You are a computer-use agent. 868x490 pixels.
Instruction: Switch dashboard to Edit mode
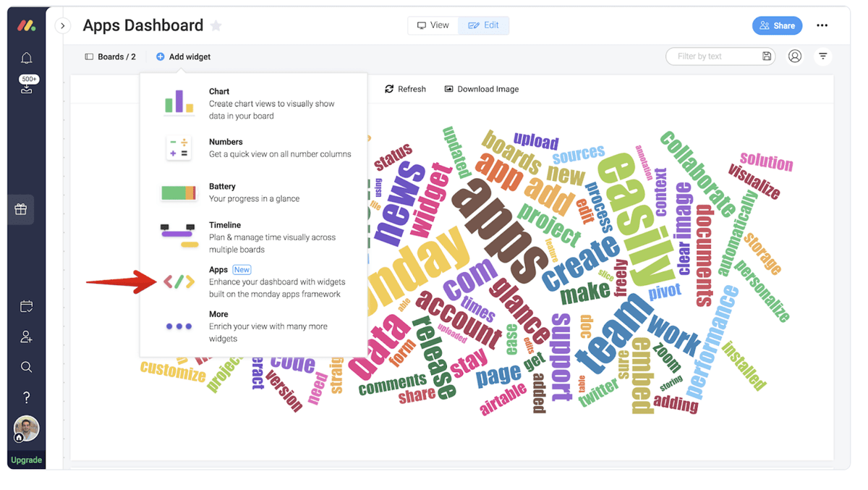[484, 25]
